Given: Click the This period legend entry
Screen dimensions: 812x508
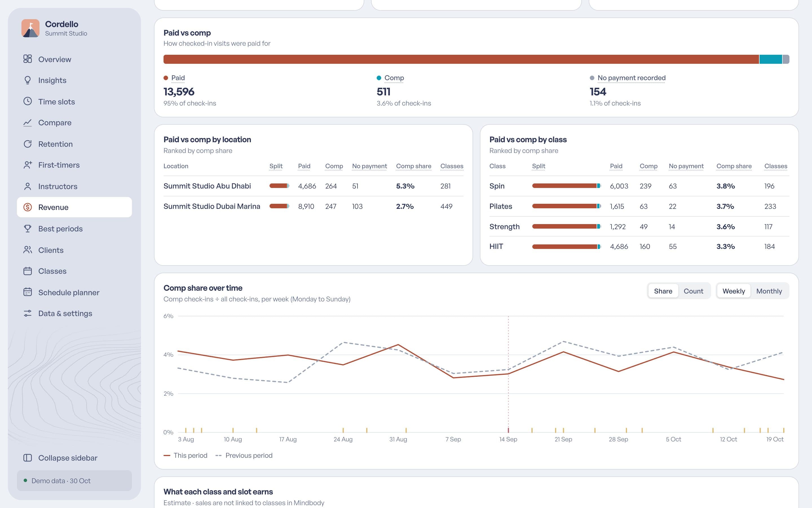Looking at the screenshot, I should click(x=185, y=455).
